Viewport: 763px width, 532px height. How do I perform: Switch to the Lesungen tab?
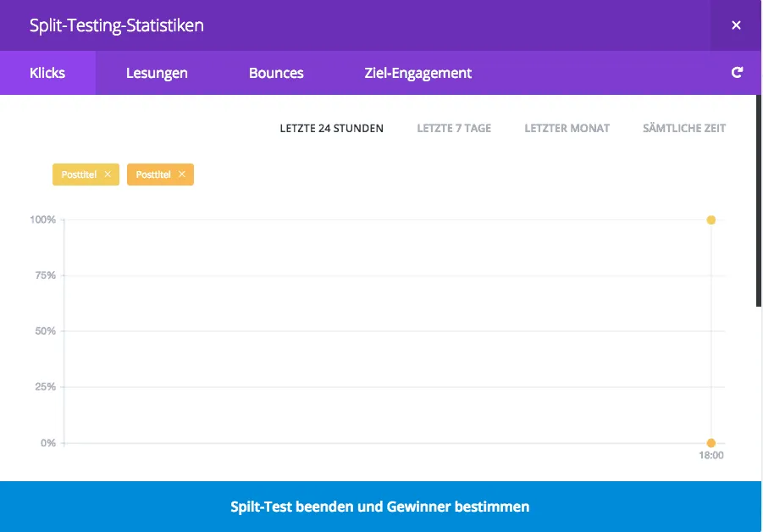(x=157, y=73)
